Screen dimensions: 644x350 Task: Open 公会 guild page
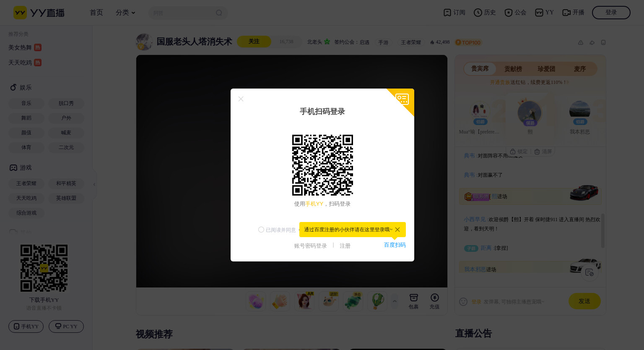(515, 13)
